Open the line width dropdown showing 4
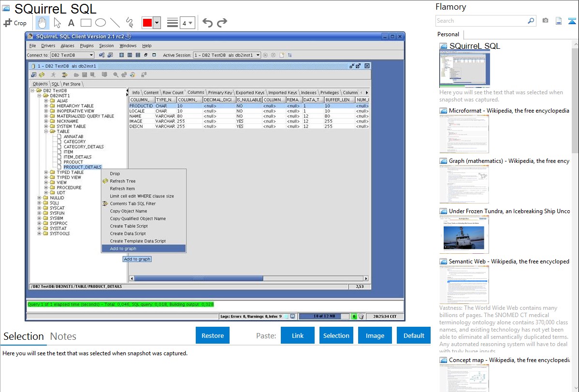Screen dimensions: 579x392 (187, 23)
